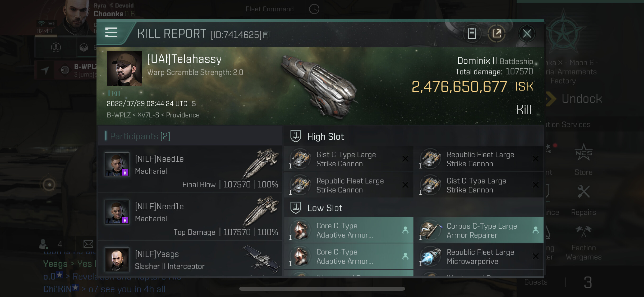Click the Participants header
Viewport: 644px width, 297px height.
click(140, 136)
